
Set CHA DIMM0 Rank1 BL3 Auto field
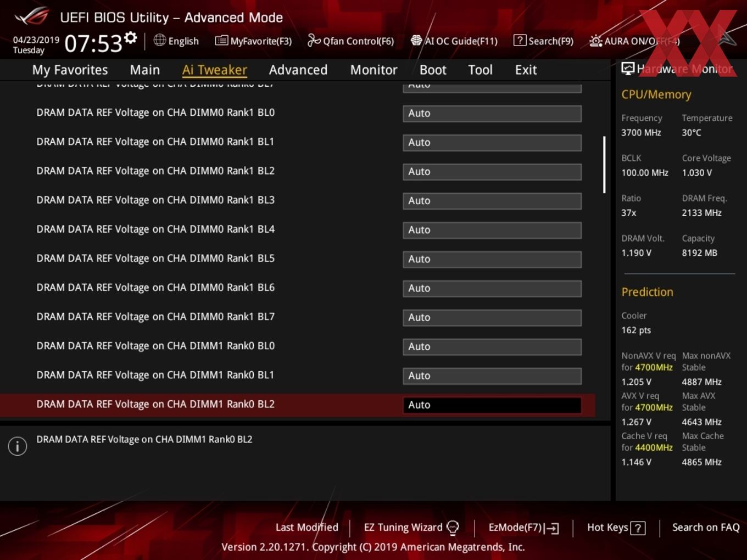tap(492, 201)
